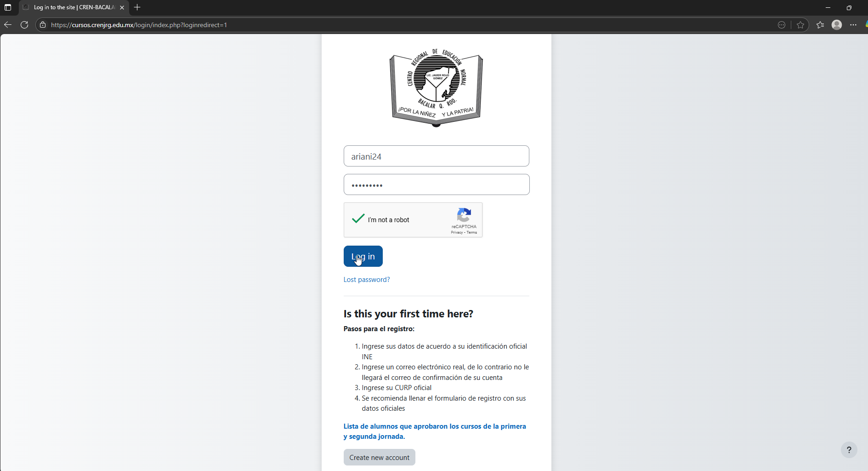Reload the login page
This screenshot has width=868, height=471.
[24, 25]
